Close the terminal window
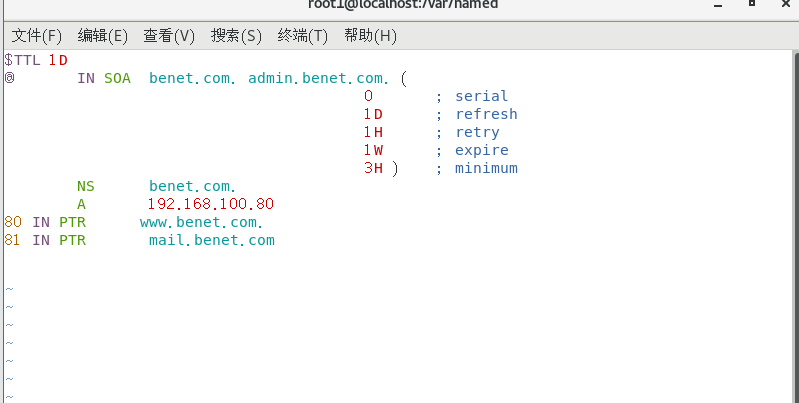Viewport: 799px width, 403px height. (x=786, y=4)
